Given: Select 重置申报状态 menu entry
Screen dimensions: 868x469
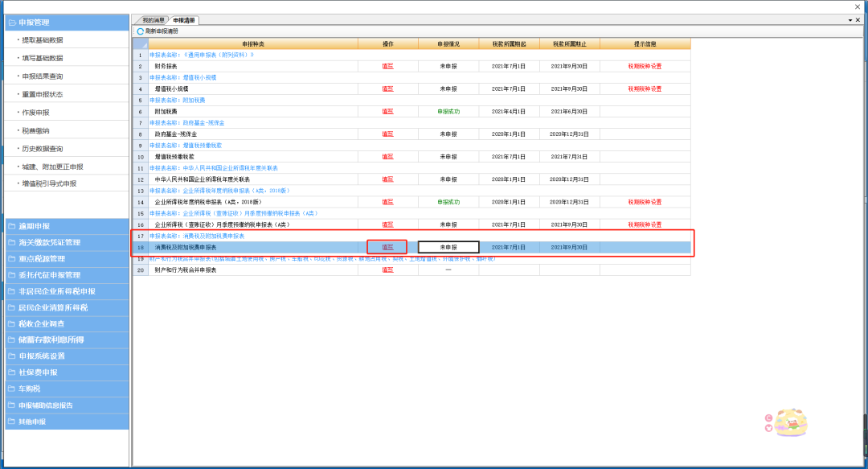Looking at the screenshot, I should [42, 95].
